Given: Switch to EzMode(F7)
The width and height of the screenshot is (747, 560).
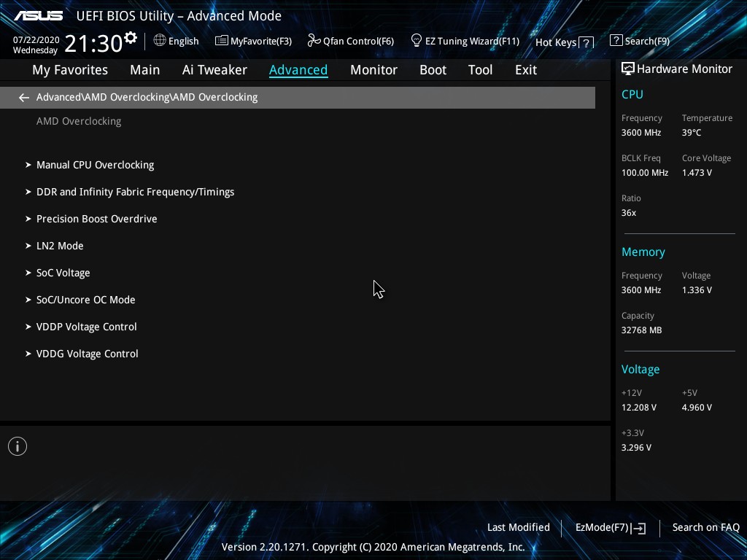Looking at the screenshot, I should click(x=610, y=527).
